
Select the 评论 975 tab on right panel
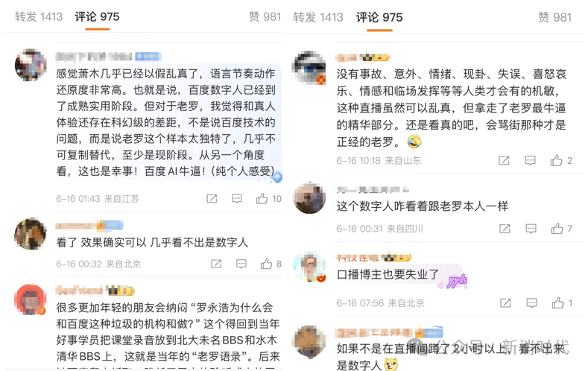click(379, 17)
